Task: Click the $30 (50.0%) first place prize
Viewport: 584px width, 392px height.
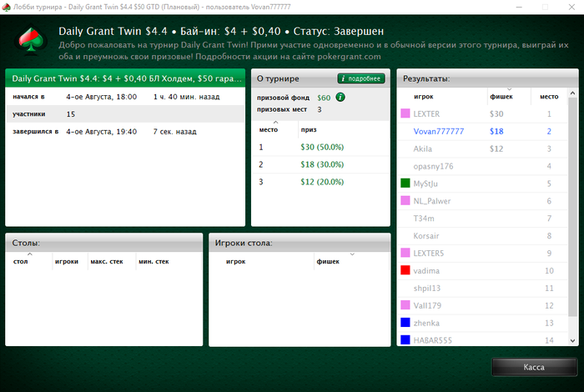Action: point(322,147)
